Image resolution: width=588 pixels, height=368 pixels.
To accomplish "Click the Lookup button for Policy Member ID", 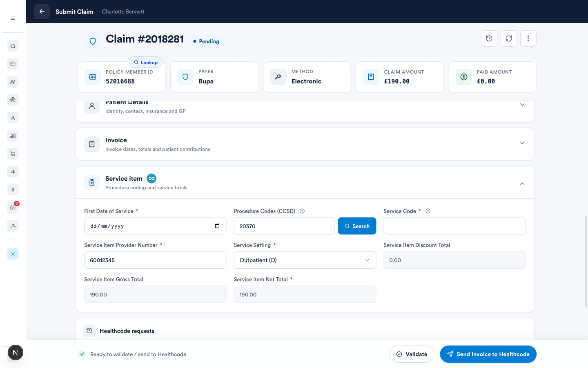I will click(x=146, y=62).
